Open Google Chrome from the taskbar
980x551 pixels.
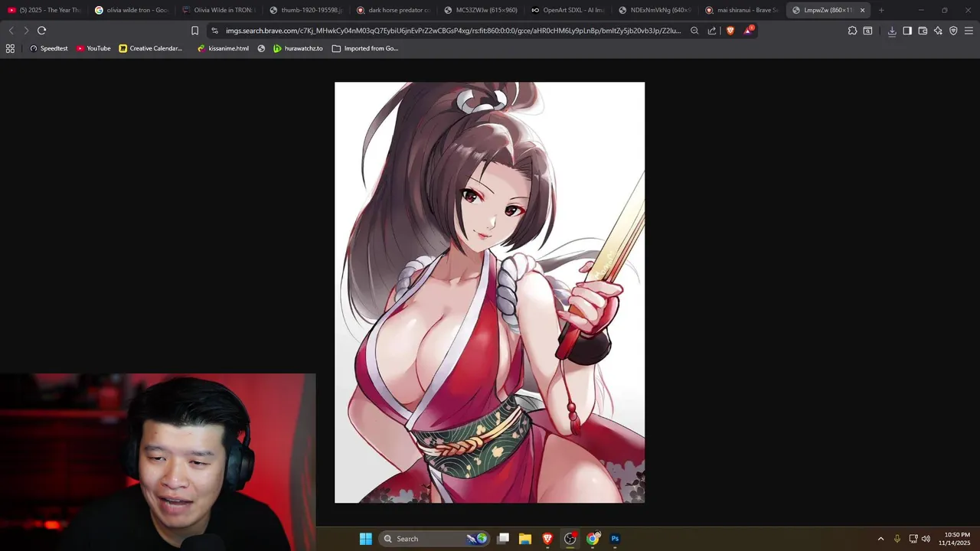[x=593, y=539]
